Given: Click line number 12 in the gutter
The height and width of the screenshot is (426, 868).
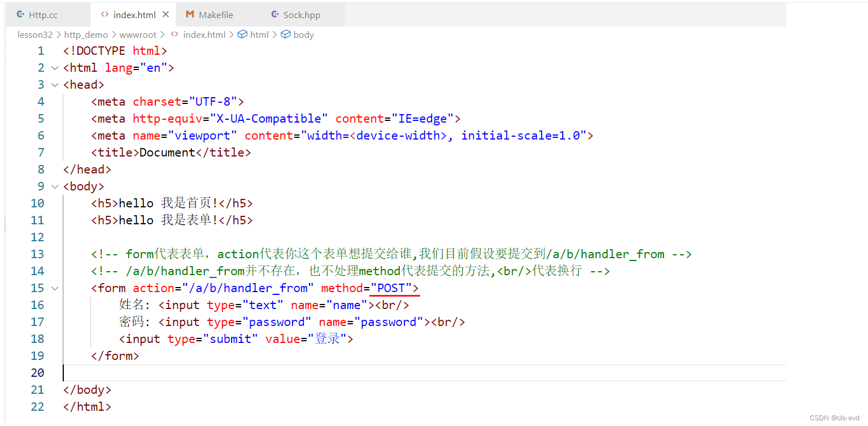Looking at the screenshot, I should (x=37, y=237).
